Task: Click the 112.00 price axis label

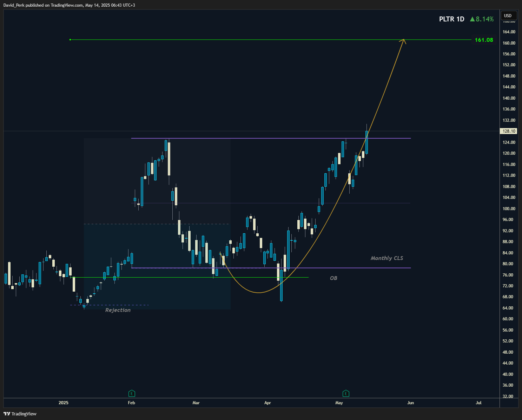Action: [509, 175]
